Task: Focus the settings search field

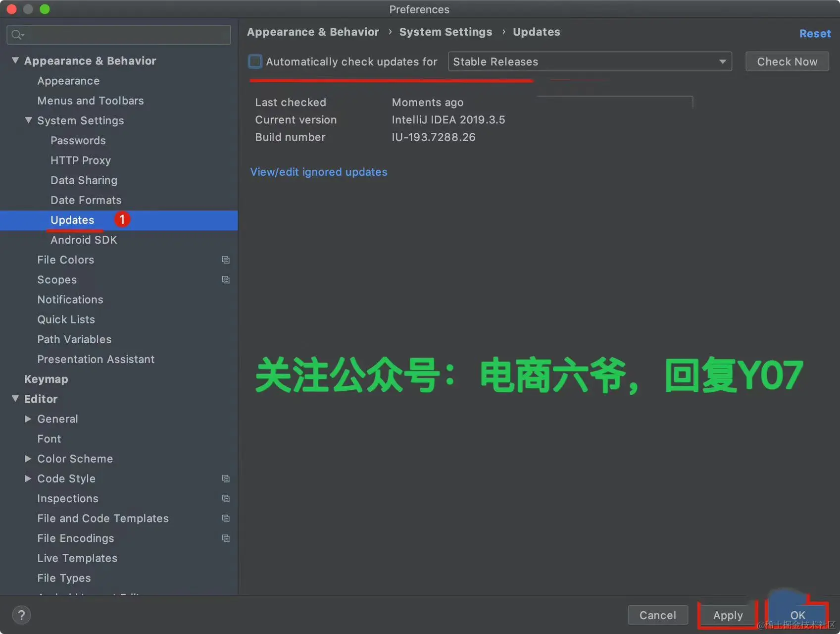Action: (119, 35)
